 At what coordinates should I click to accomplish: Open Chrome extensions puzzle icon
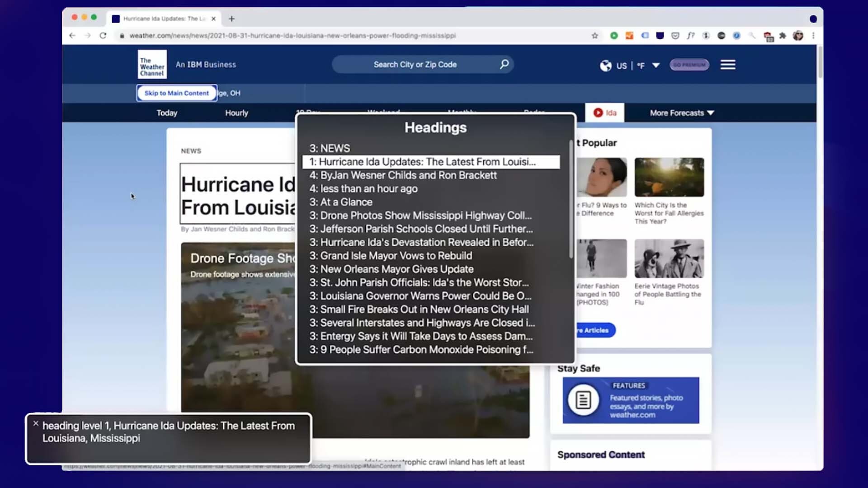783,36
